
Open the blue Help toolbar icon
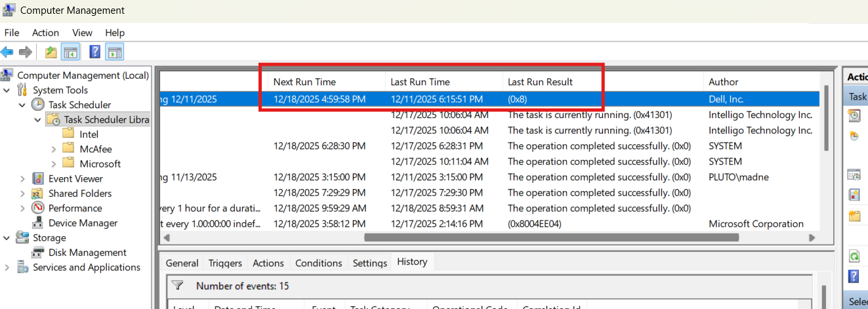click(x=95, y=52)
